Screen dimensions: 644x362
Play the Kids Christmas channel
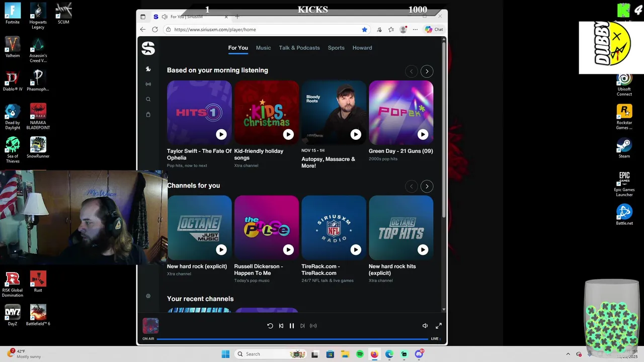(x=288, y=134)
